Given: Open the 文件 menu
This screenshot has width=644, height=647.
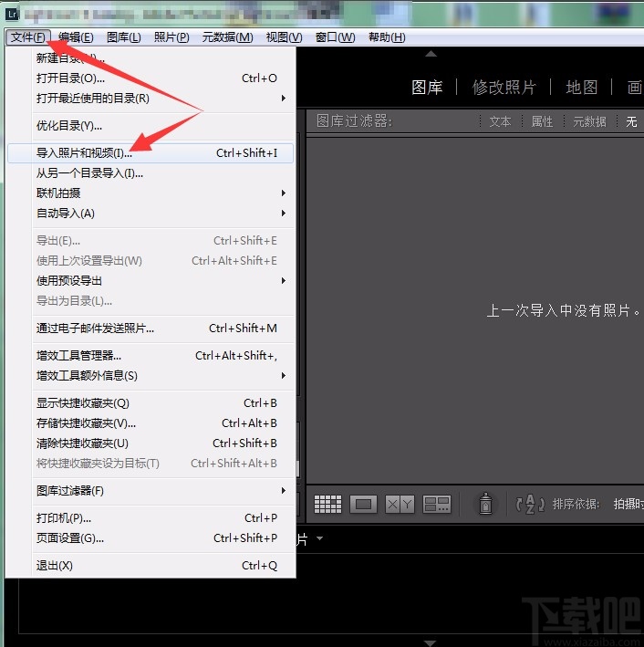Looking at the screenshot, I should [x=28, y=37].
